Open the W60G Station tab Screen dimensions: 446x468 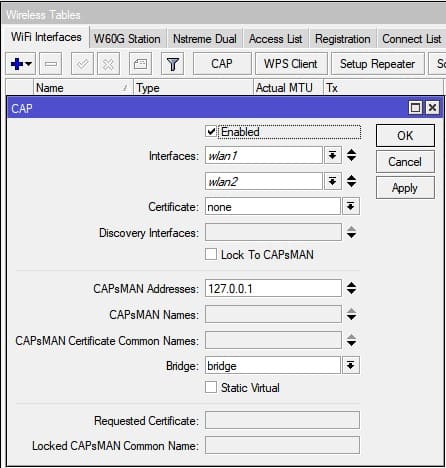[x=127, y=39]
